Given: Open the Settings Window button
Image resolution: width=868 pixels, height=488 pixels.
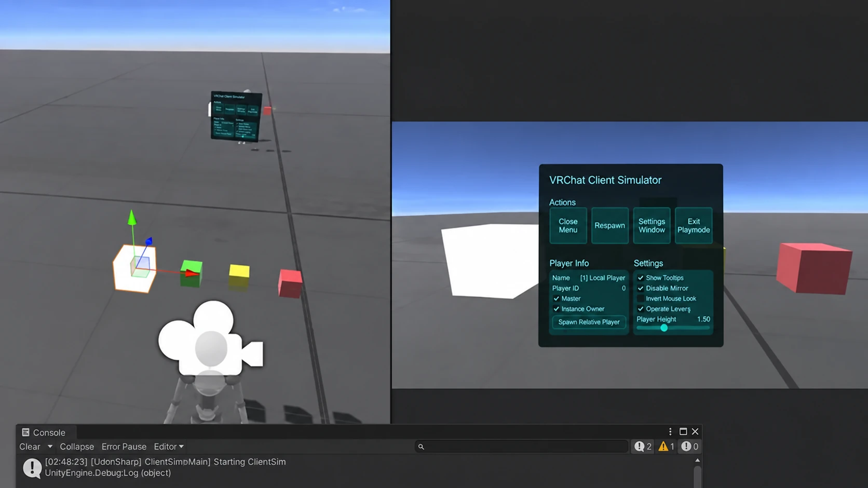Looking at the screenshot, I should point(652,226).
